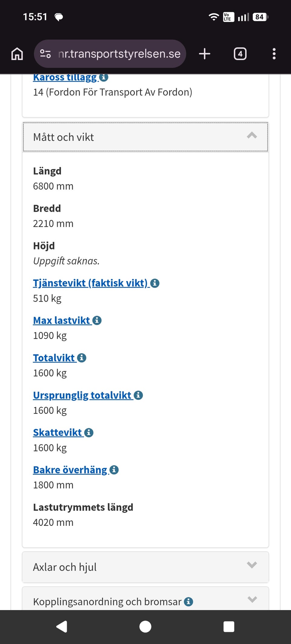Tap the site settings icon in address bar
This screenshot has height=644, width=291.
[x=45, y=54]
